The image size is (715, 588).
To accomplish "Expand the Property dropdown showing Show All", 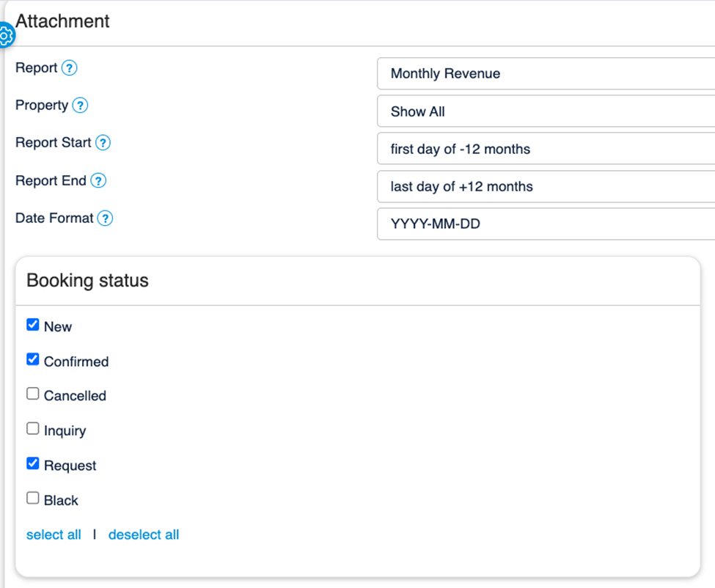I will (x=546, y=111).
